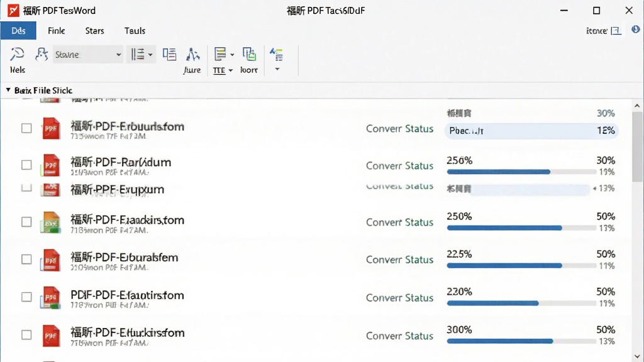Screen dimensions: 644x362
Task: Click the magnifier Nels tool icon
Action: click(x=17, y=54)
